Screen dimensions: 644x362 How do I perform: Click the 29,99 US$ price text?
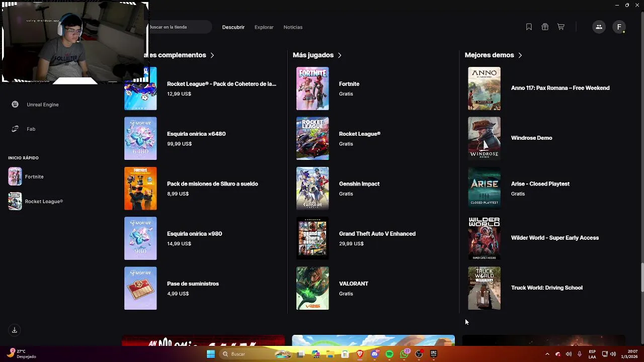click(x=351, y=244)
